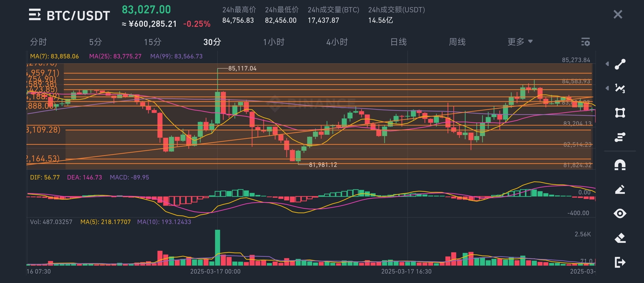Toggle the magnet snap mode

point(620,165)
